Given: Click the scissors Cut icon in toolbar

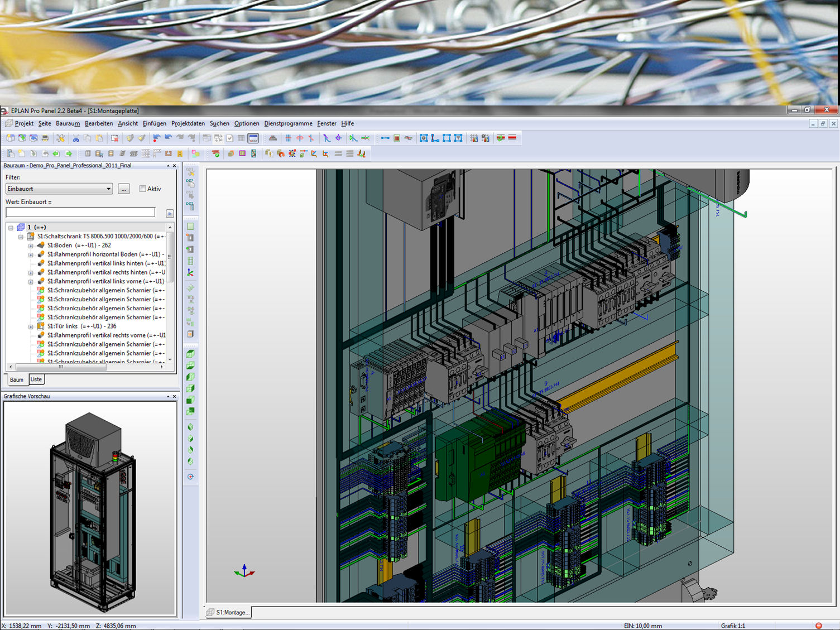Looking at the screenshot, I should pos(76,138).
